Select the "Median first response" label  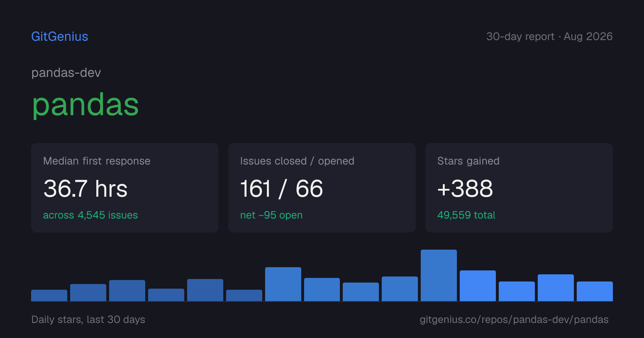(97, 161)
